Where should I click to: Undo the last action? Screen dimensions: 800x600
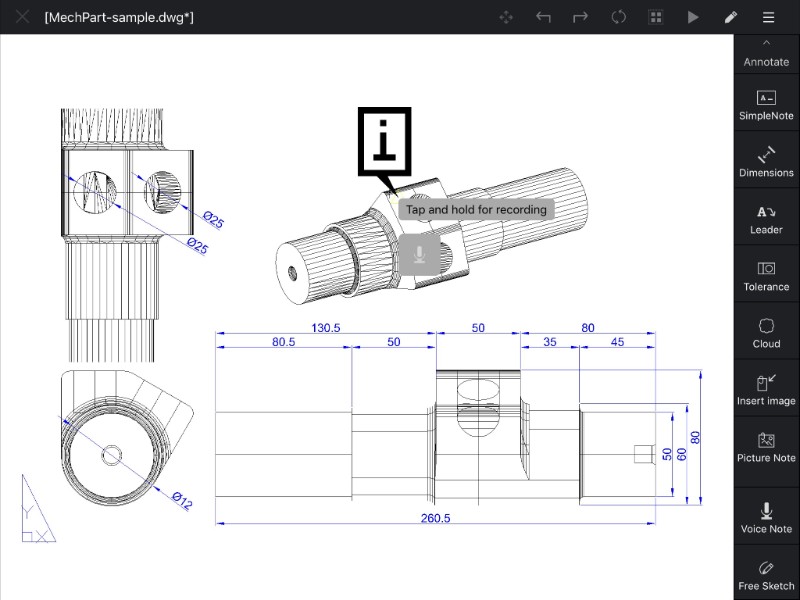[x=543, y=17]
